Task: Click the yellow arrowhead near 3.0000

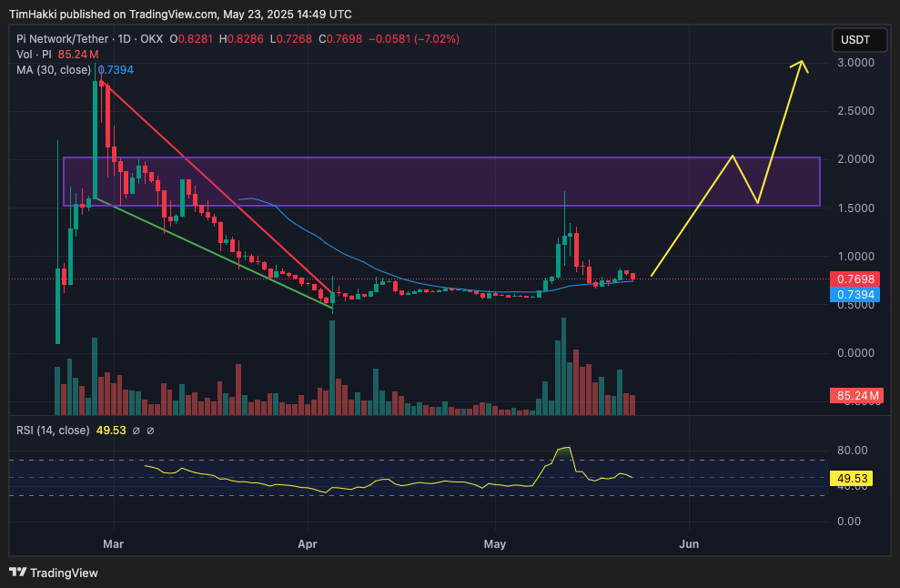Action: point(801,64)
